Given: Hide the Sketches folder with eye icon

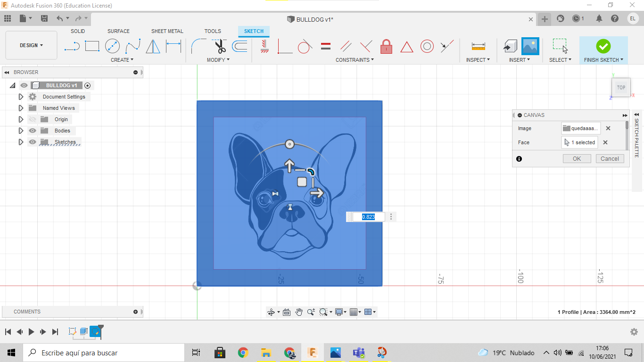Looking at the screenshot, I should pos(33,142).
